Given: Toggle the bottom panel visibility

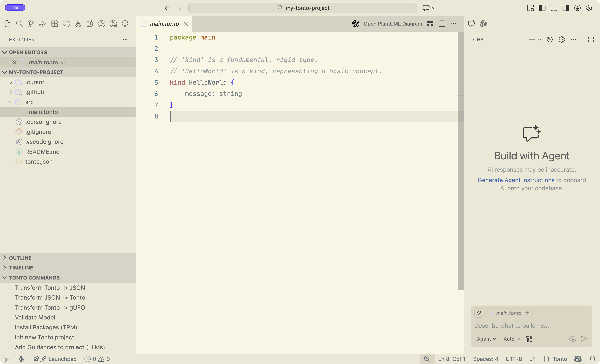Looking at the screenshot, I should [554, 8].
